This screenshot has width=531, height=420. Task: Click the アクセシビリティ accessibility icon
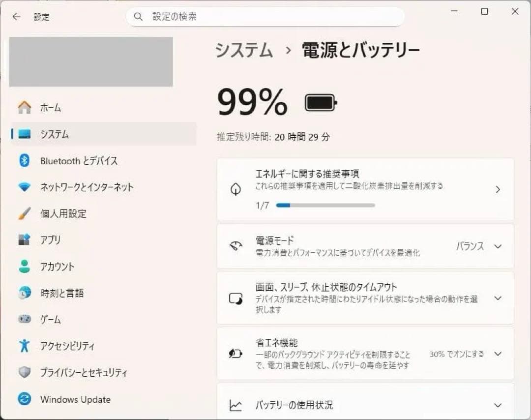[x=24, y=346]
